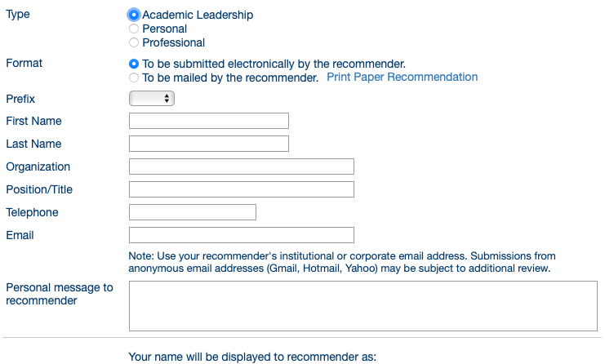
Task: Focus the Telephone input field
Action: tap(193, 212)
